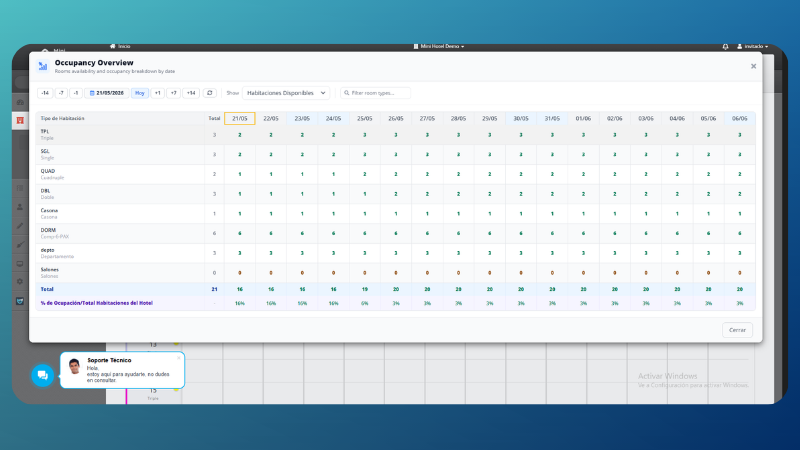Select the 24/05 column header
The height and width of the screenshot is (450, 800).
(333, 118)
